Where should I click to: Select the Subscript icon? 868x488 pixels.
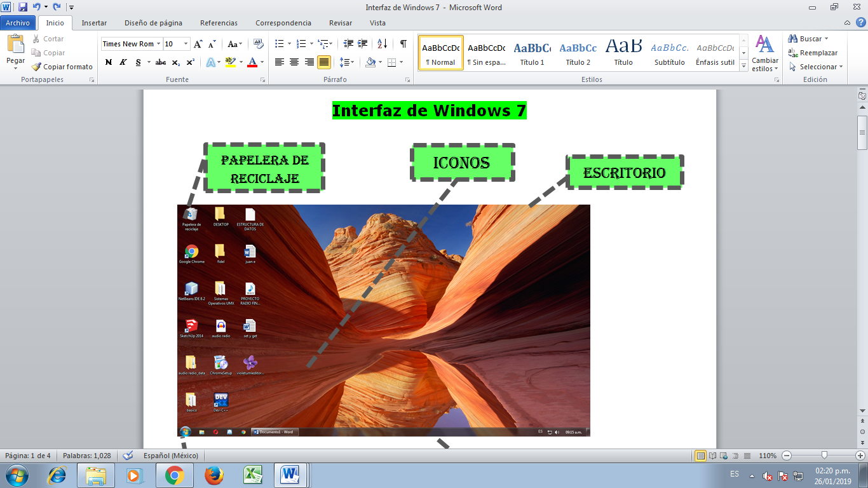175,62
